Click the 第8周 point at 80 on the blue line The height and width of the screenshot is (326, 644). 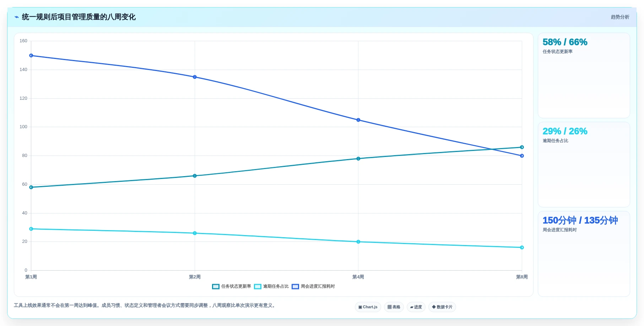pyautogui.click(x=522, y=156)
